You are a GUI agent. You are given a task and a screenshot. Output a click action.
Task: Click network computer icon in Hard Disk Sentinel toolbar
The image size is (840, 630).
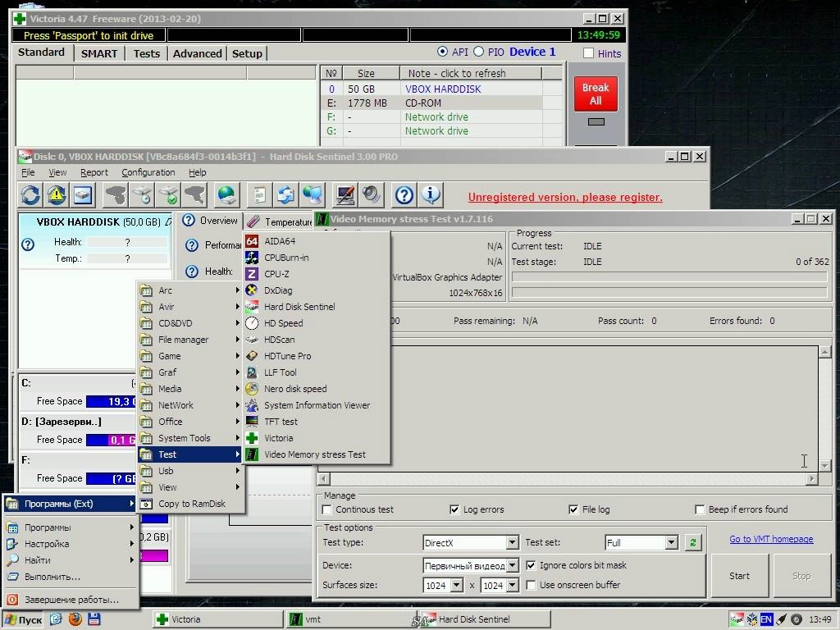tap(312, 195)
